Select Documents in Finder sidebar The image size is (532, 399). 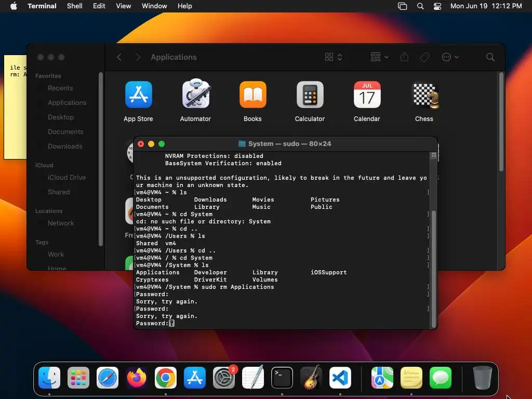65,131
